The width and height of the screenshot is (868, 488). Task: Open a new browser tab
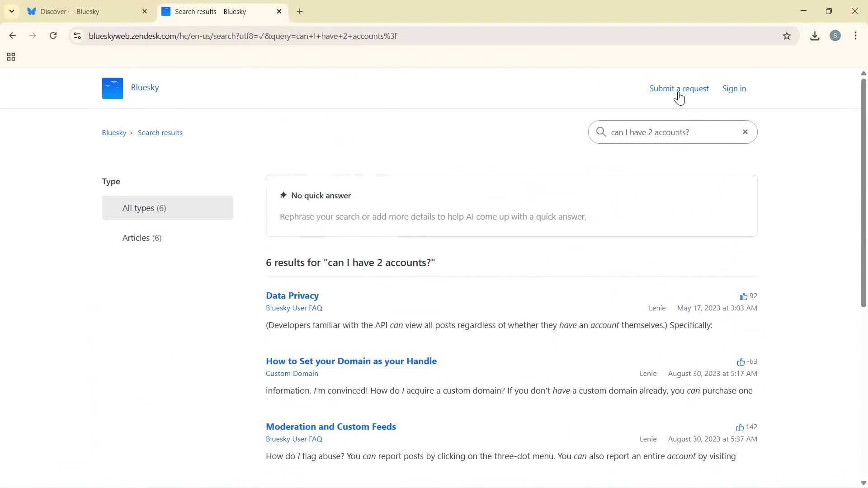pos(299,11)
